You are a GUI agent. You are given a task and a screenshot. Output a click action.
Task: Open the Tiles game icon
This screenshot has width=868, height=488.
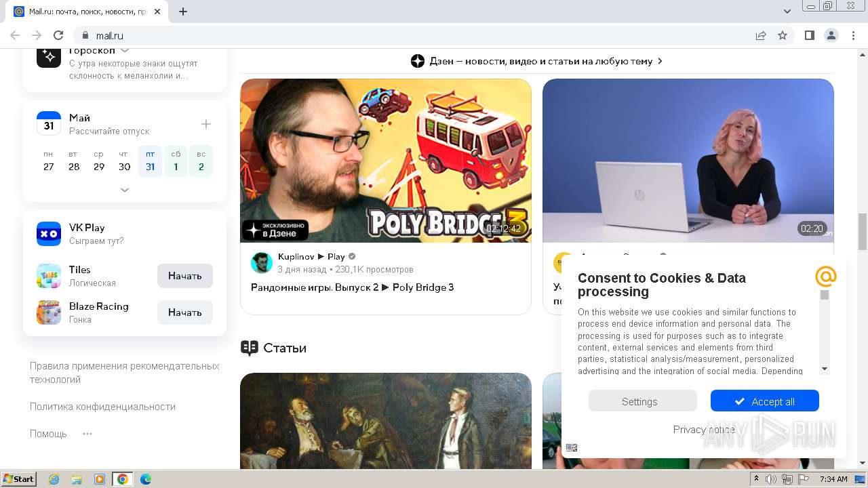point(49,276)
